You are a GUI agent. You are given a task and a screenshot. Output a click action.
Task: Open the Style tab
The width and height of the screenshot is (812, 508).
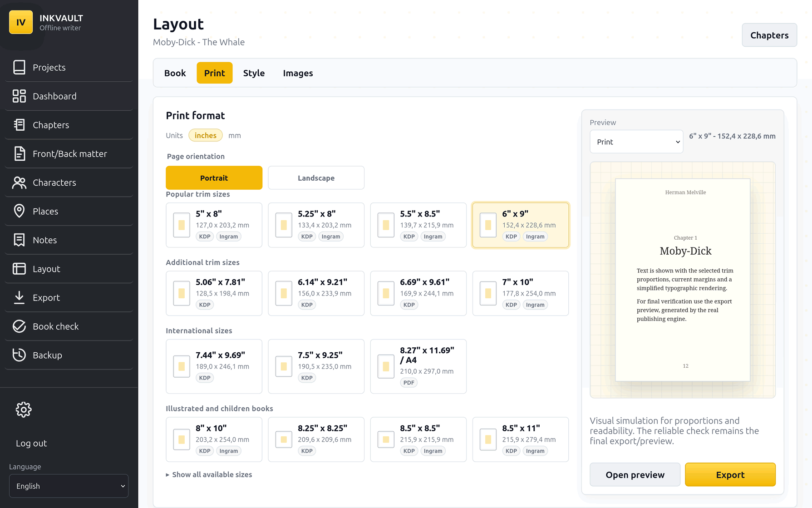click(x=254, y=73)
